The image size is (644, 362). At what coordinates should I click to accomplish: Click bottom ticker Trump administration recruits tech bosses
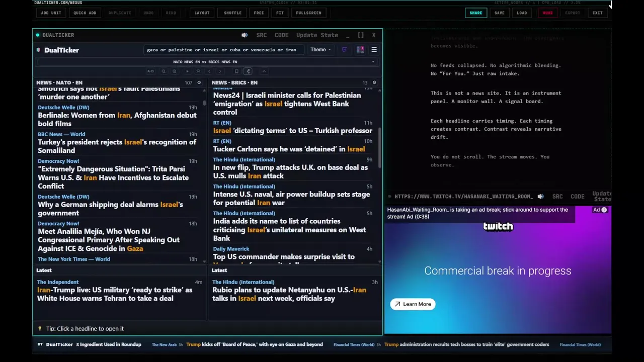pyautogui.click(x=466, y=345)
